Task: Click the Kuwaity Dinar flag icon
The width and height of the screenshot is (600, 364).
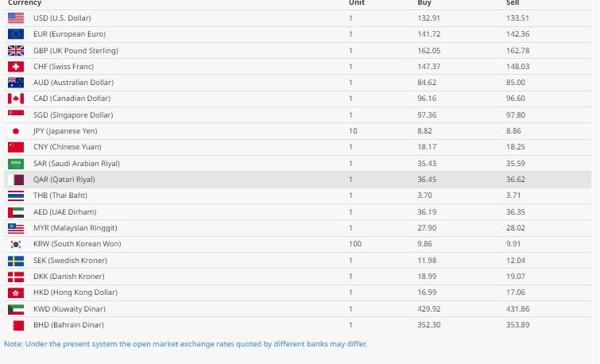Action: click(x=16, y=309)
